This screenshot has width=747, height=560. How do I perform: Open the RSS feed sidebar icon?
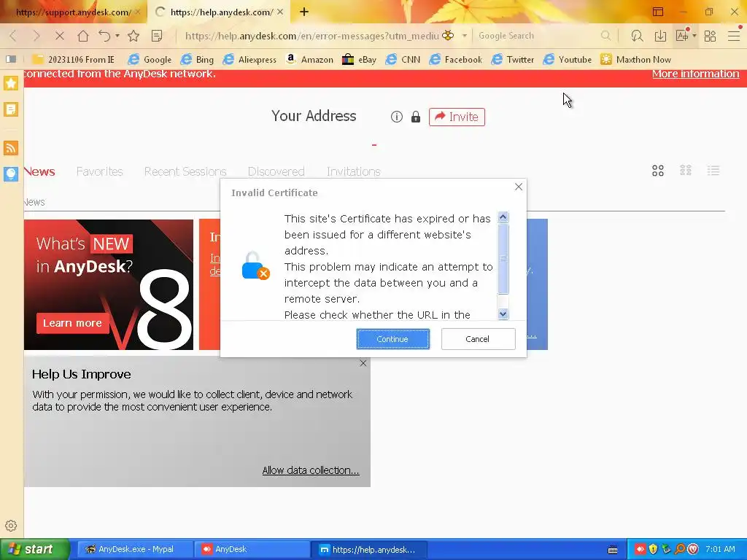(x=10, y=147)
